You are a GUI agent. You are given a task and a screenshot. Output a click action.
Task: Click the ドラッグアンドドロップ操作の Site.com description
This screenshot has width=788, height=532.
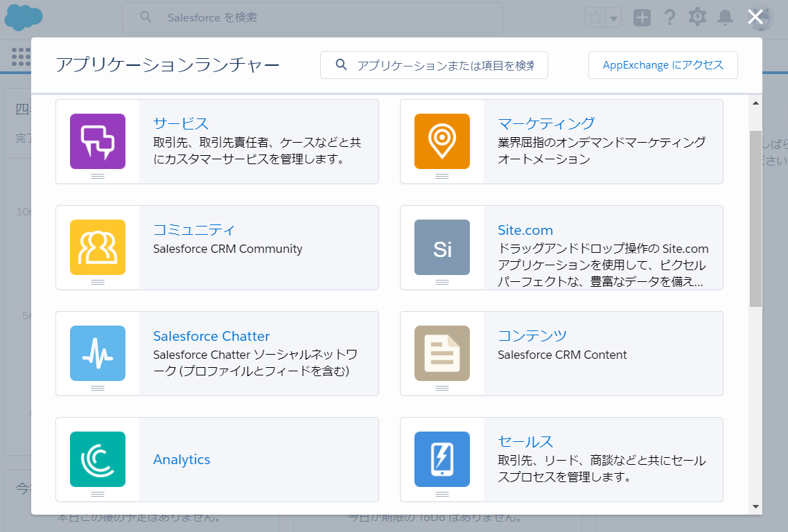pyautogui.click(x=603, y=265)
